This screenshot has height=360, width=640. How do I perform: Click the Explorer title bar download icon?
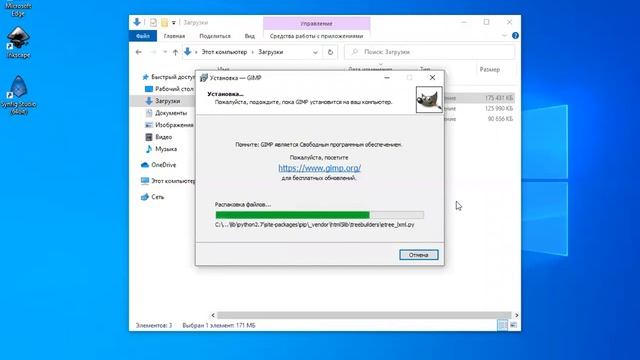[x=137, y=22]
